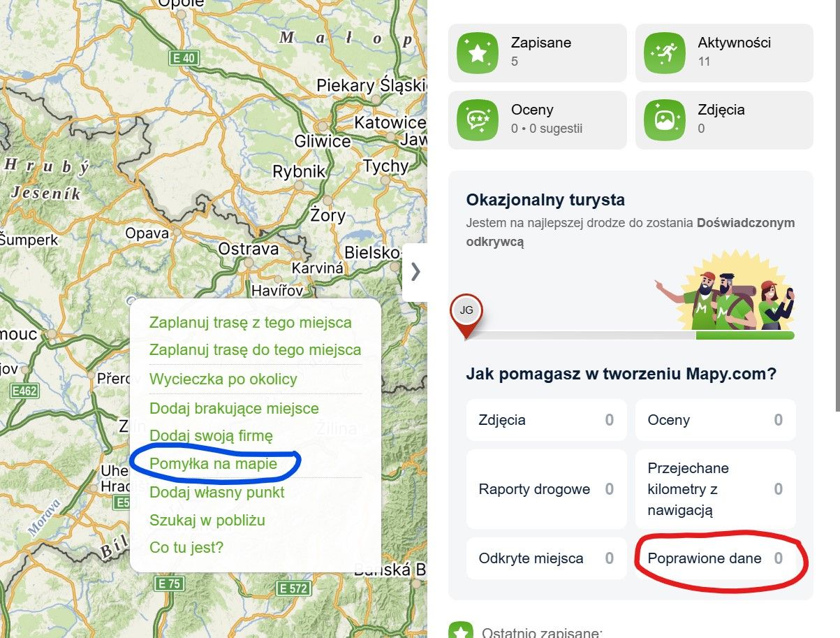The height and width of the screenshot is (638, 840).
Task: Collapse the side panel with the chevron arrow
Action: [415, 272]
